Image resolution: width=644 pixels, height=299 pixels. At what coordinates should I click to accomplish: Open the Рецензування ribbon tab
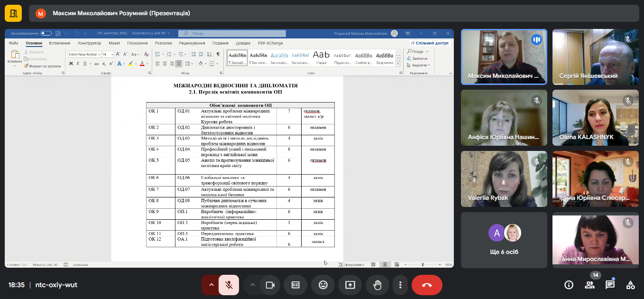(192, 43)
